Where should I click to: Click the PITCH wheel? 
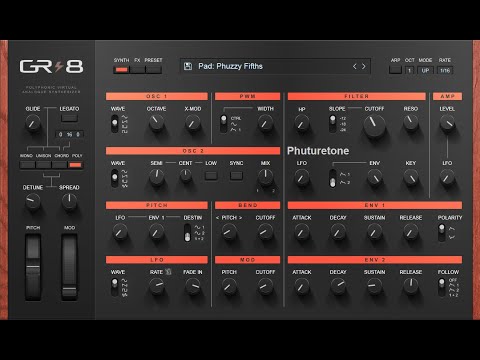(33, 267)
